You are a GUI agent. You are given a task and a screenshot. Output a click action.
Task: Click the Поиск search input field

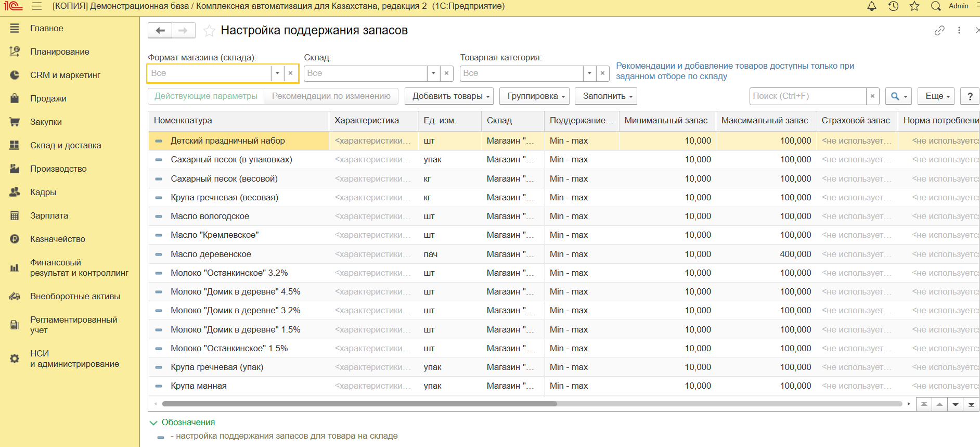(x=807, y=96)
